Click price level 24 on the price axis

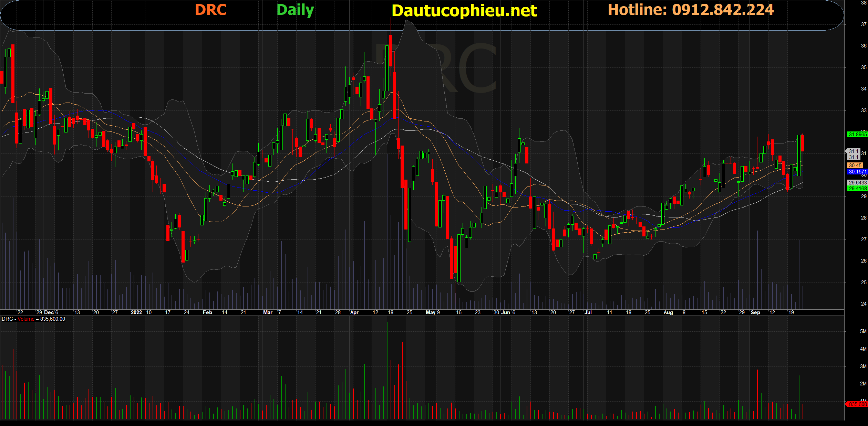(864, 304)
